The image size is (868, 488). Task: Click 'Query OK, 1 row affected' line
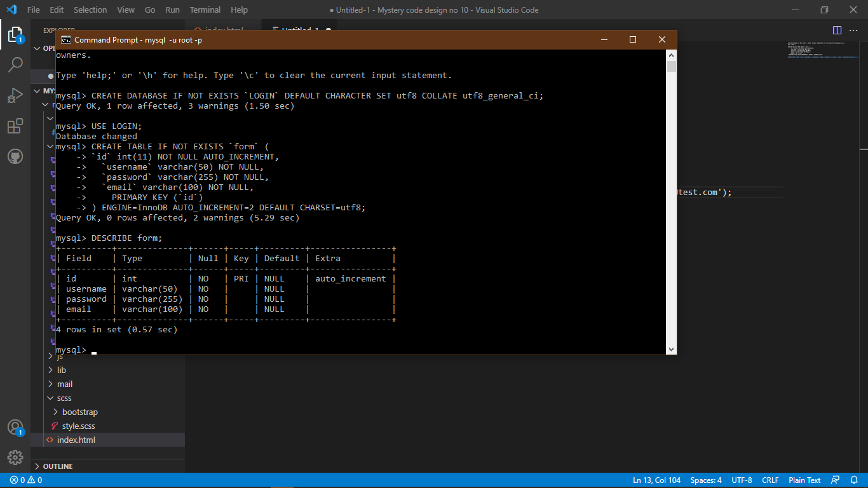coord(175,106)
